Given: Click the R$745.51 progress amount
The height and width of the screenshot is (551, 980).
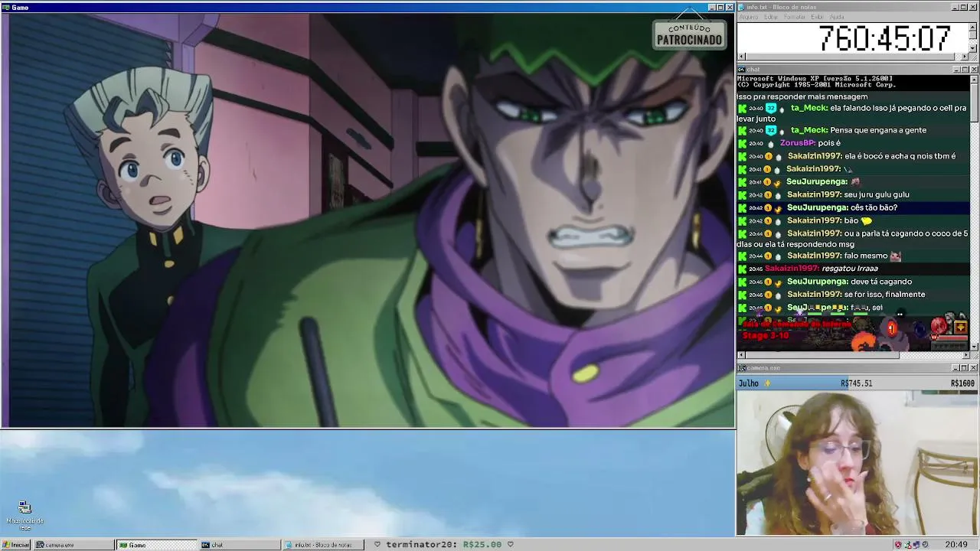Looking at the screenshot, I should point(856,383).
